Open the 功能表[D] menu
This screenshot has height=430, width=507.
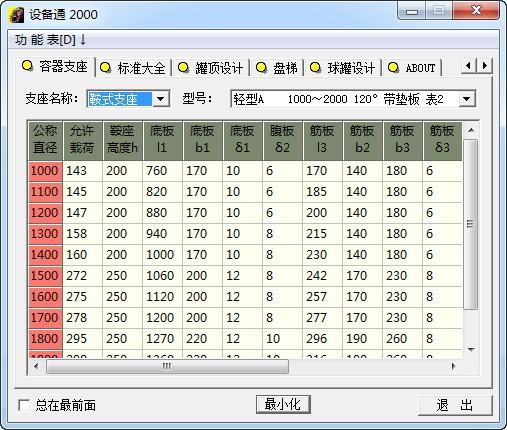(x=51, y=40)
